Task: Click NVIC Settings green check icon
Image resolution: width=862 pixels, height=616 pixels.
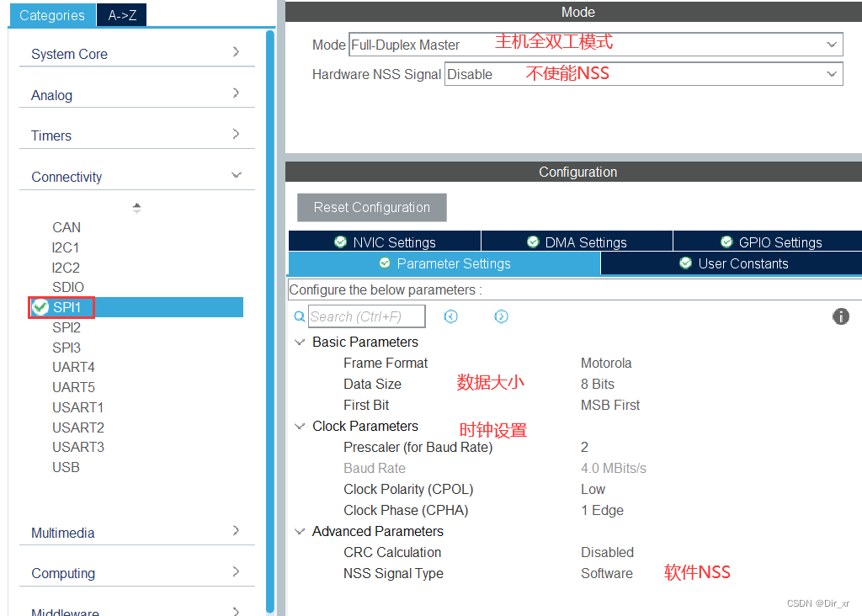Action: [x=340, y=242]
